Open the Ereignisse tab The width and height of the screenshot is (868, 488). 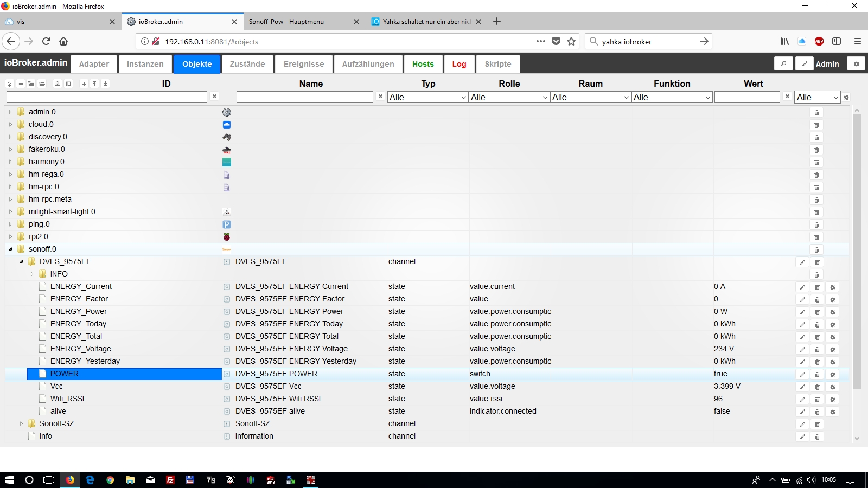point(304,64)
